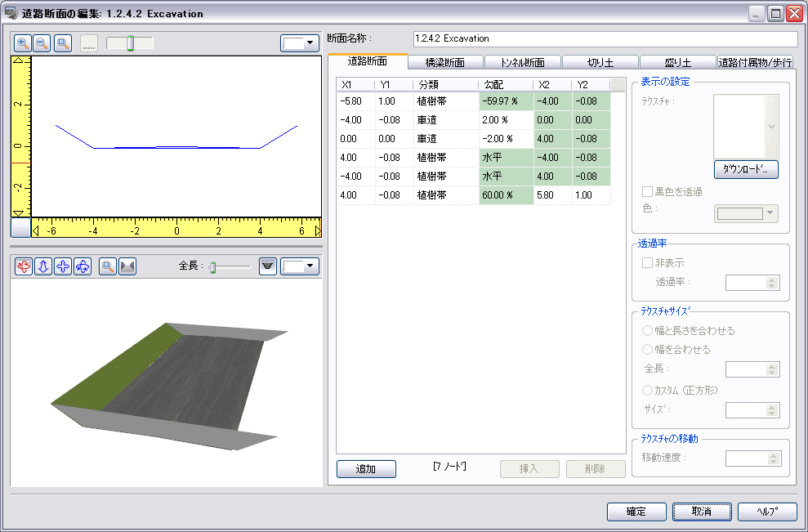The width and height of the screenshot is (808, 532).
Task: Select the vertical up-down move tool
Action: click(x=43, y=266)
